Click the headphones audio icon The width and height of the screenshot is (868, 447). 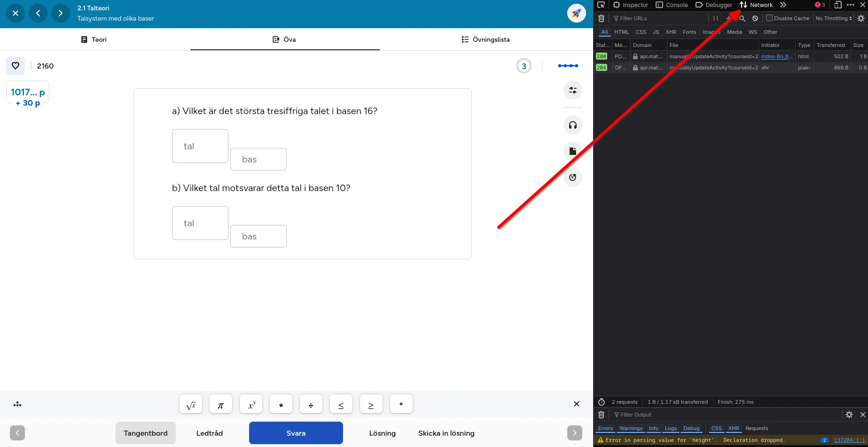click(x=572, y=125)
